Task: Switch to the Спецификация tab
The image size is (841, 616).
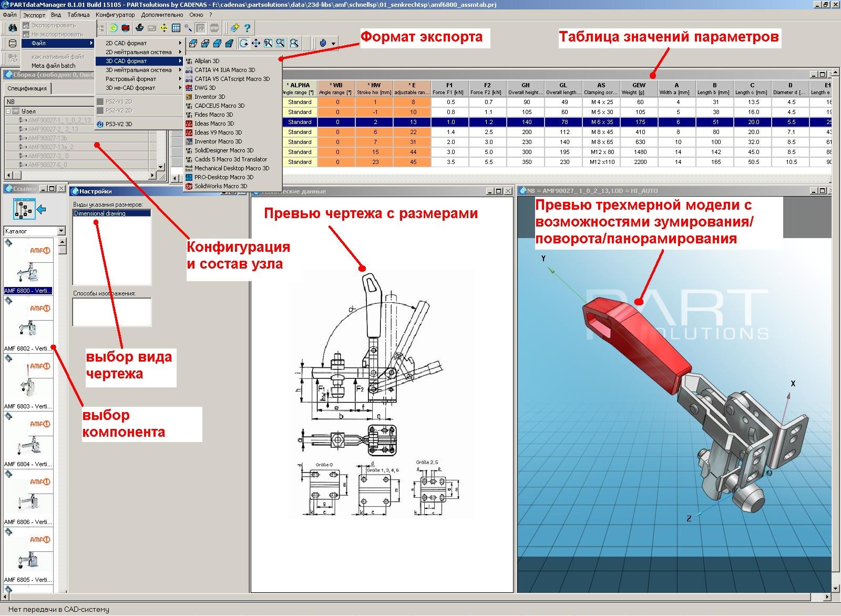Action: [27, 88]
